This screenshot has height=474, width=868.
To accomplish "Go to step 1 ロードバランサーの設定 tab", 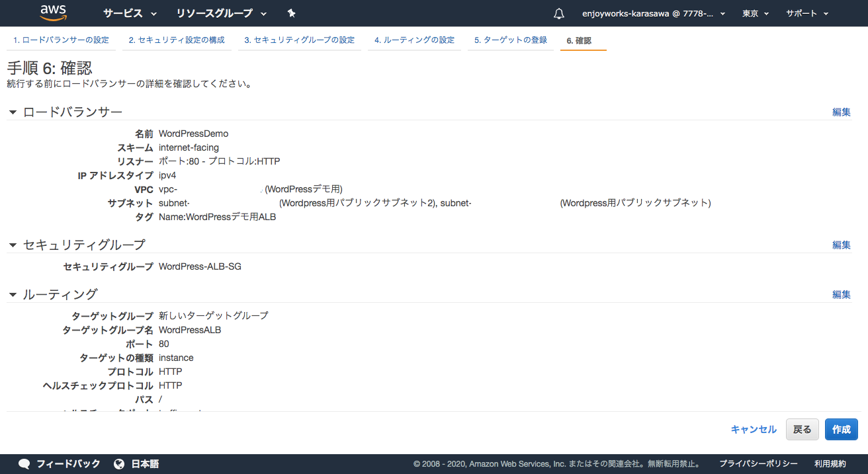I will click(62, 40).
